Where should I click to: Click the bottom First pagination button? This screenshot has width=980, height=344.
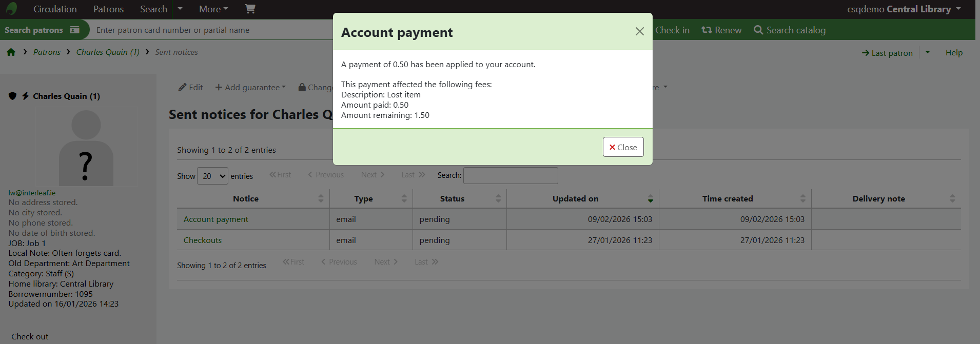pyautogui.click(x=293, y=262)
